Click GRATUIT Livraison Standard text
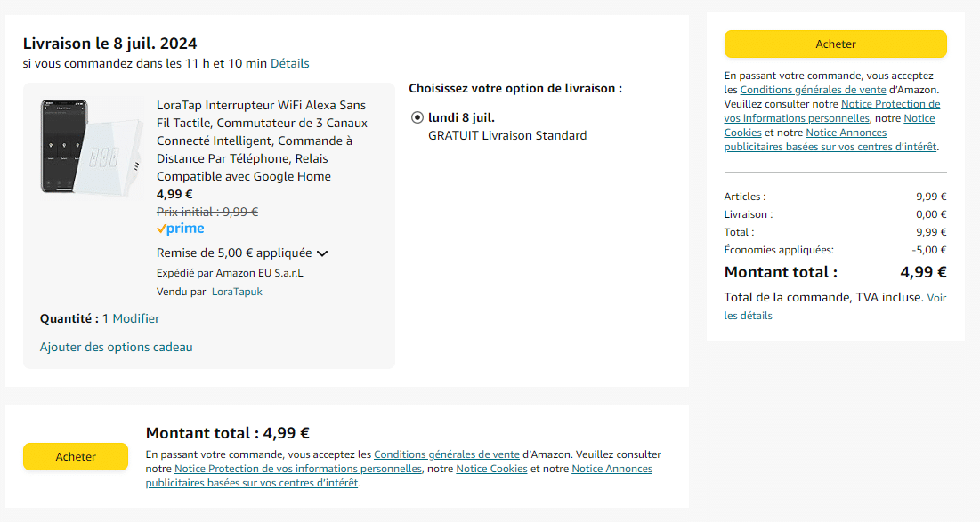This screenshot has width=980, height=522. tap(507, 135)
